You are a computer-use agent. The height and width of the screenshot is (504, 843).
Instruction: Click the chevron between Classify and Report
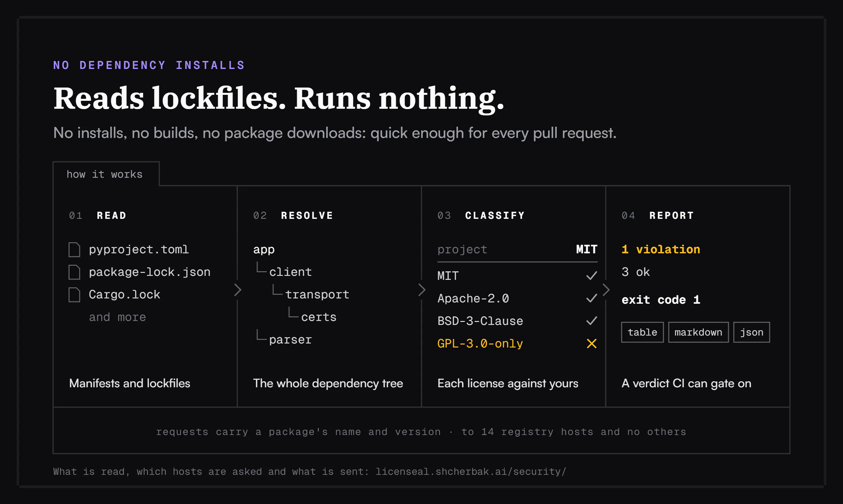click(606, 290)
